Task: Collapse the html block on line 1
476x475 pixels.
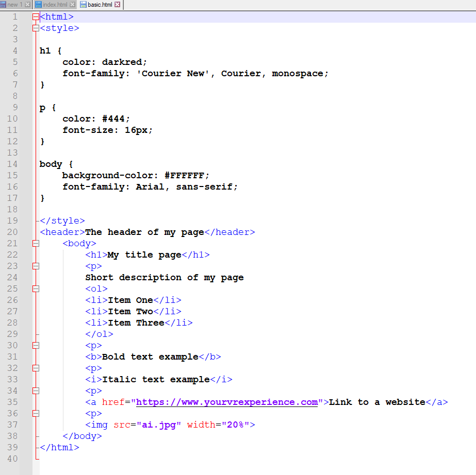Action: coord(36,17)
